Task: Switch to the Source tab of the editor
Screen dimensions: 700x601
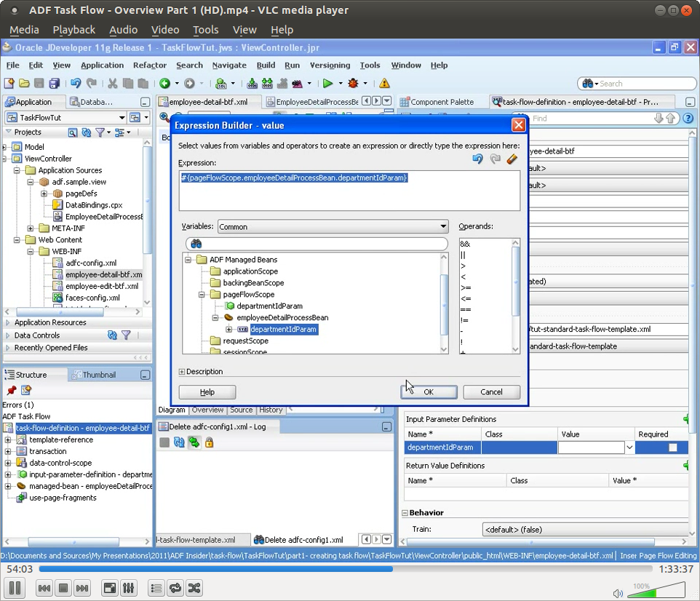Action: 241,410
